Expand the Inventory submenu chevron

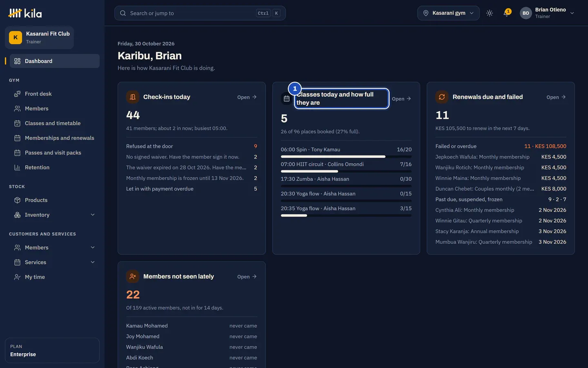click(93, 215)
